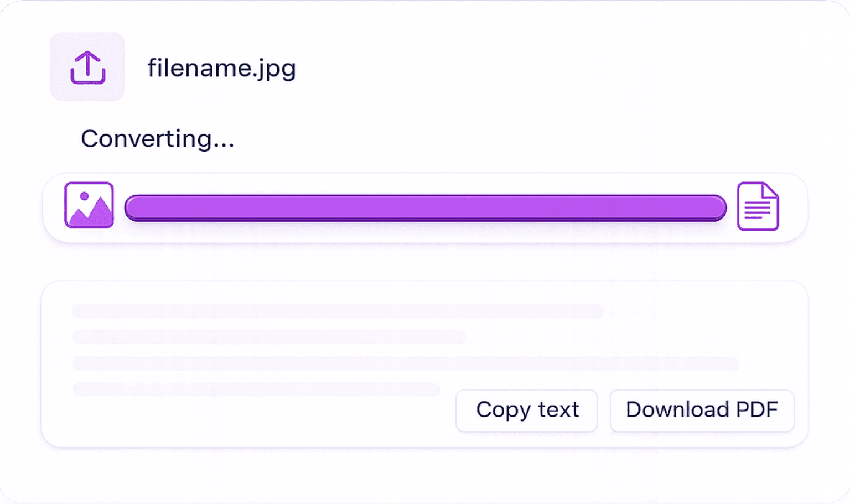Click the output document icon after progress bar
Screen dimensions: 850x504
(758, 206)
